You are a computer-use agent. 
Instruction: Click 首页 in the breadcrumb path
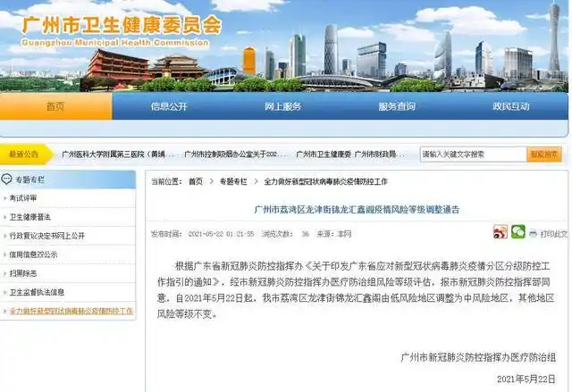click(x=195, y=181)
